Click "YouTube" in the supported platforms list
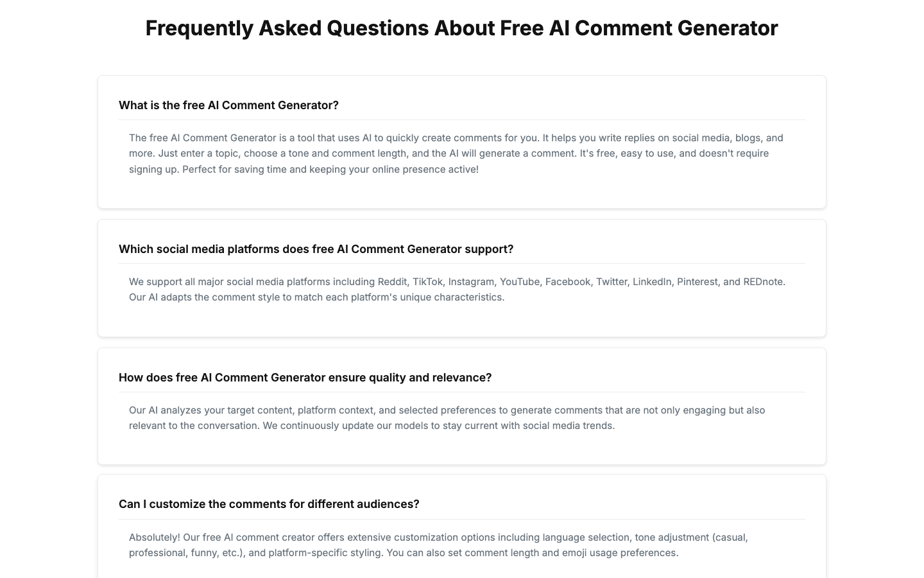This screenshot has width=924, height=578. [x=520, y=282]
